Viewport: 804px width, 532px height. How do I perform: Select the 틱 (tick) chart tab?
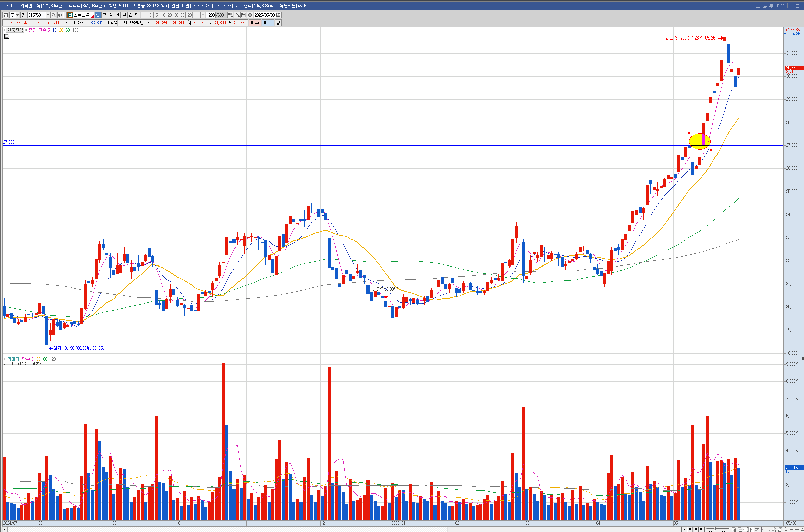137,15
